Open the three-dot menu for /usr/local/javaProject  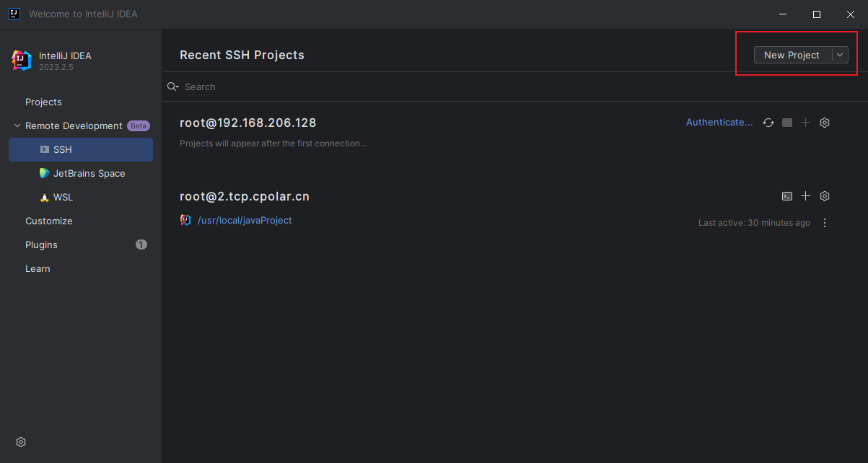tap(825, 223)
